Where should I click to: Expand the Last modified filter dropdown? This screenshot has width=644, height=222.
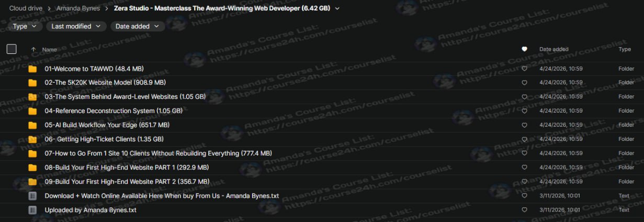pos(76,26)
